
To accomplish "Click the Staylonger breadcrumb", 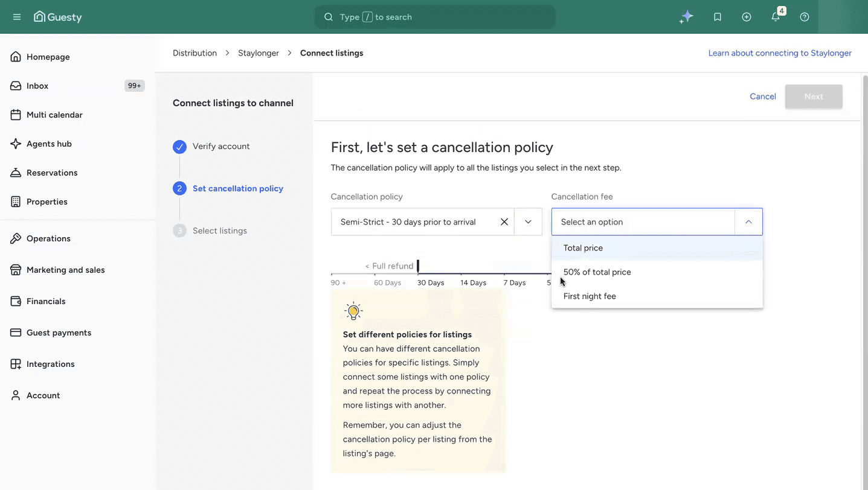I will [x=259, y=53].
